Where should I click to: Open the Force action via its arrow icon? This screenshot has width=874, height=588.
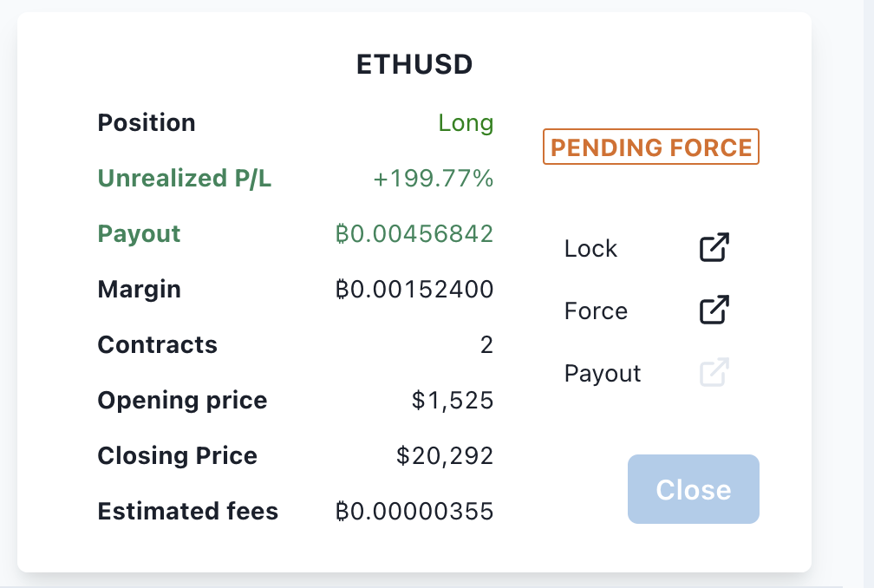pos(713,310)
